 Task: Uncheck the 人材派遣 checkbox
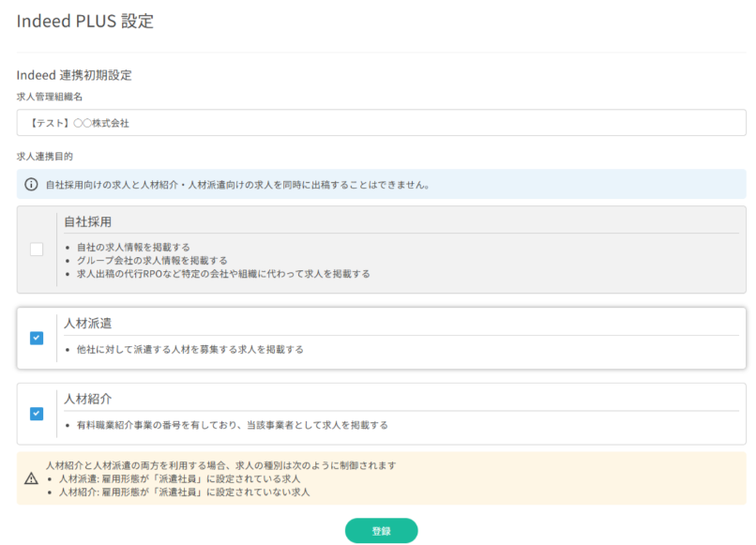[37, 338]
